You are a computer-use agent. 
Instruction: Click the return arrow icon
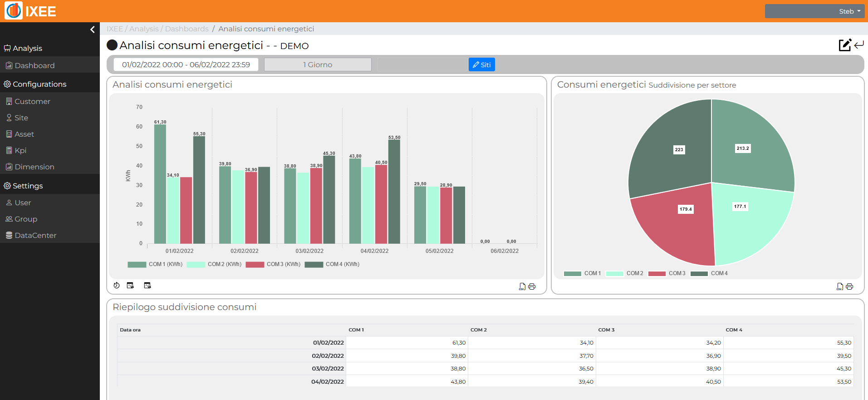859,45
